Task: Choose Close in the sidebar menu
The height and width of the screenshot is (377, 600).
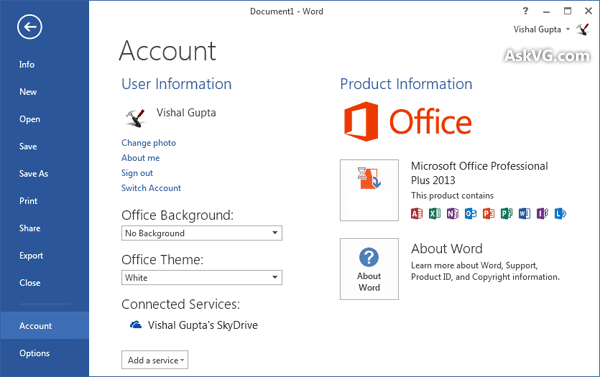Action: pyautogui.click(x=30, y=283)
